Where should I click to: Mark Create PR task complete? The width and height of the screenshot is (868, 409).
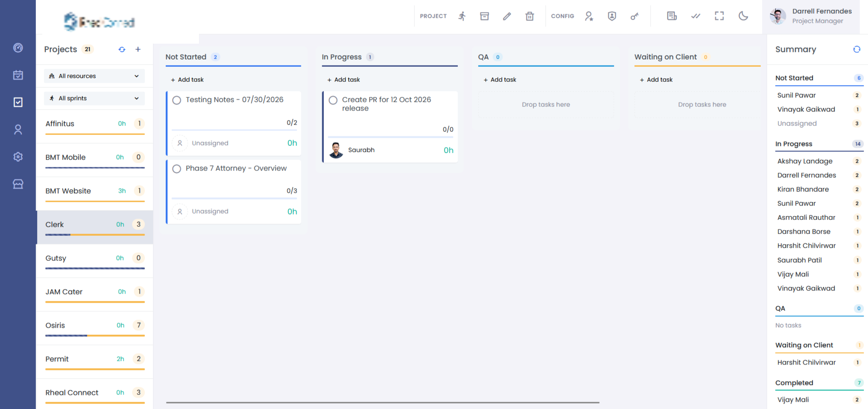click(x=333, y=100)
